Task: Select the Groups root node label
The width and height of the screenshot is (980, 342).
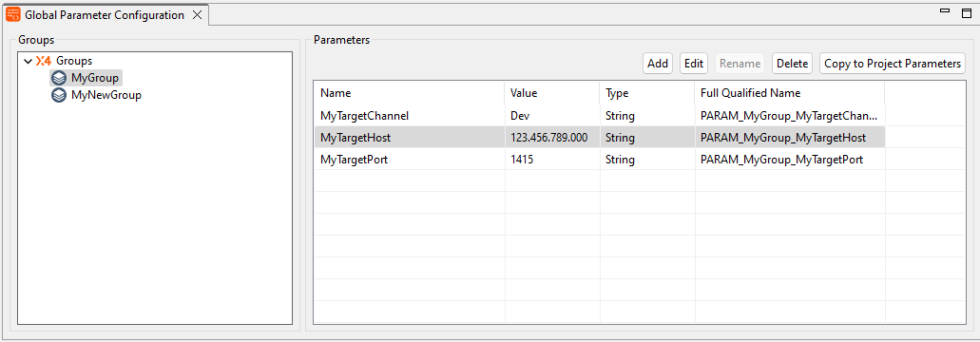Action: (x=74, y=61)
